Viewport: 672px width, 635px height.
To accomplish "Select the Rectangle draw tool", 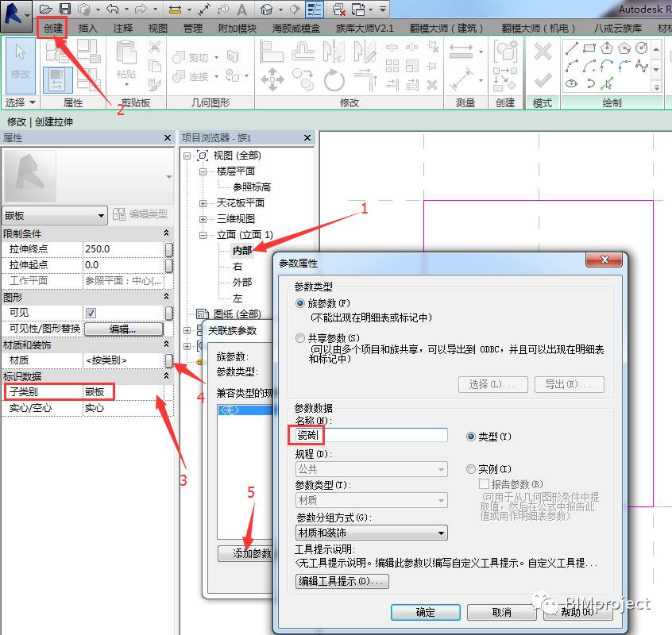I will (589, 48).
